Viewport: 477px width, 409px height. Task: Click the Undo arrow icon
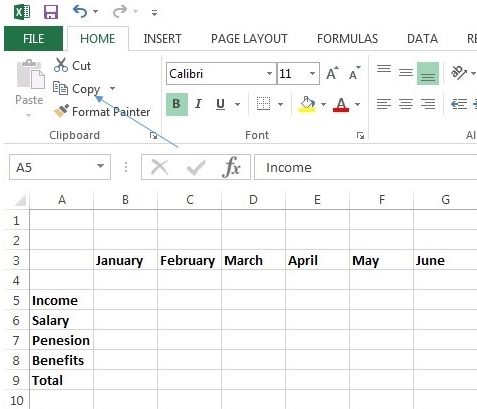click(x=80, y=12)
